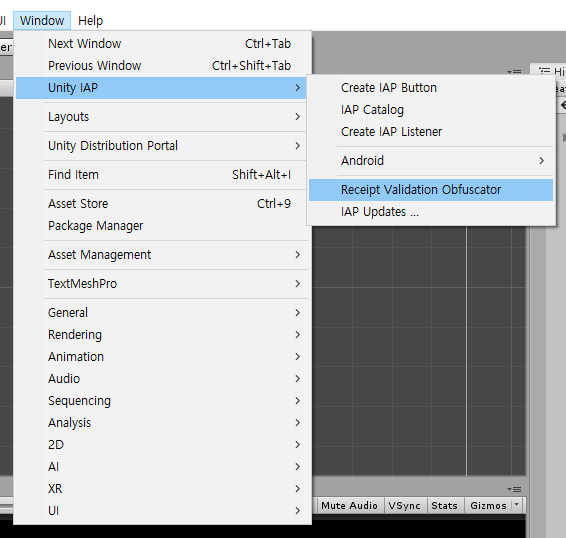Image resolution: width=566 pixels, height=538 pixels.
Task: Expand the Android submenu
Action: pos(431,161)
